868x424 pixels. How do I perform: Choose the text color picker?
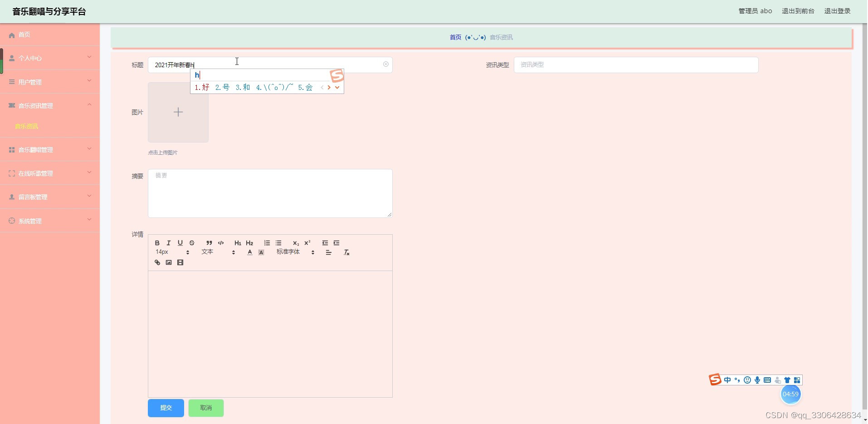pyautogui.click(x=249, y=252)
